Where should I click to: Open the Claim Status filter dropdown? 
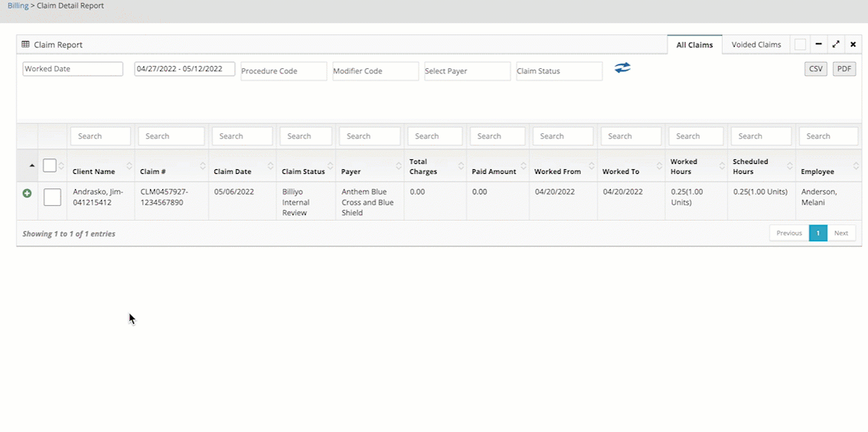[559, 71]
